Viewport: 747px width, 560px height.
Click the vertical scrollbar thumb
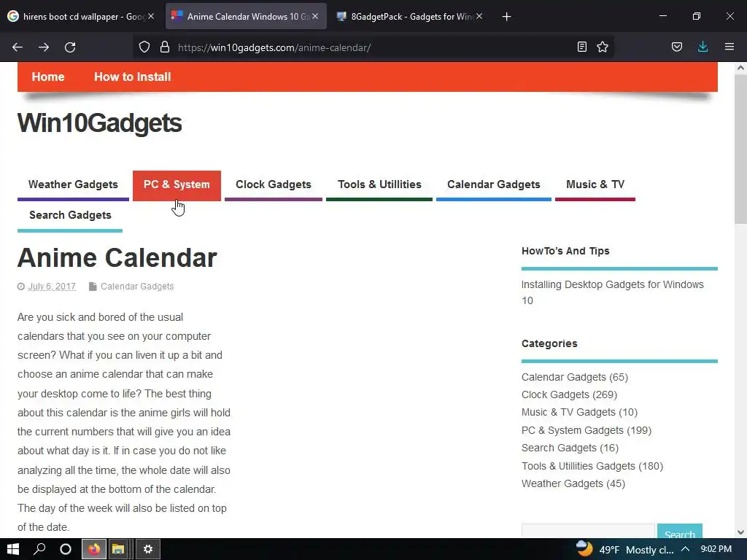740,149
